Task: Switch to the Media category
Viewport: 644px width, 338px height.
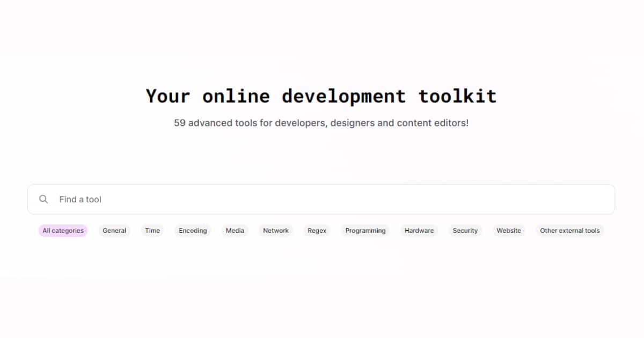Action: click(x=235, y=231)
